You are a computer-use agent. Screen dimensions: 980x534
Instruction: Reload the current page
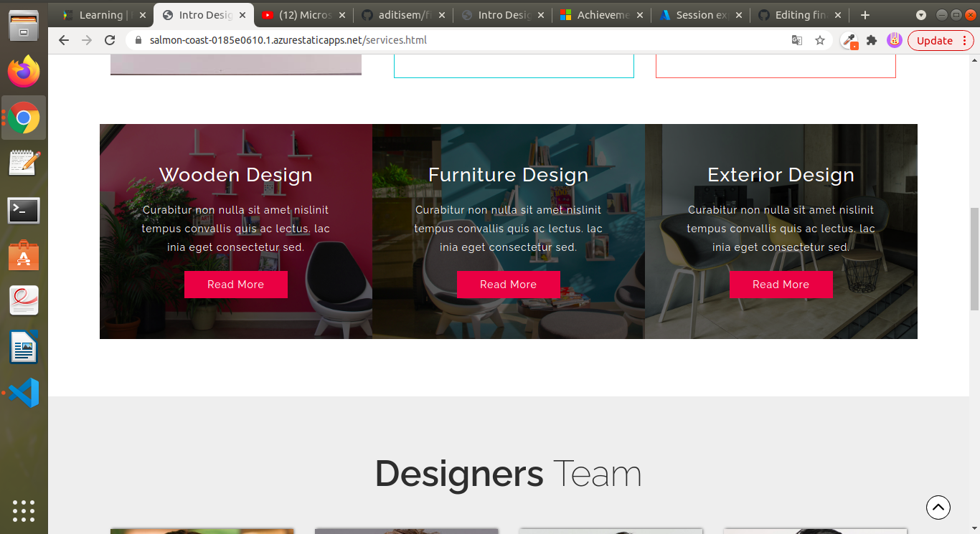click(x=110, y=40)
